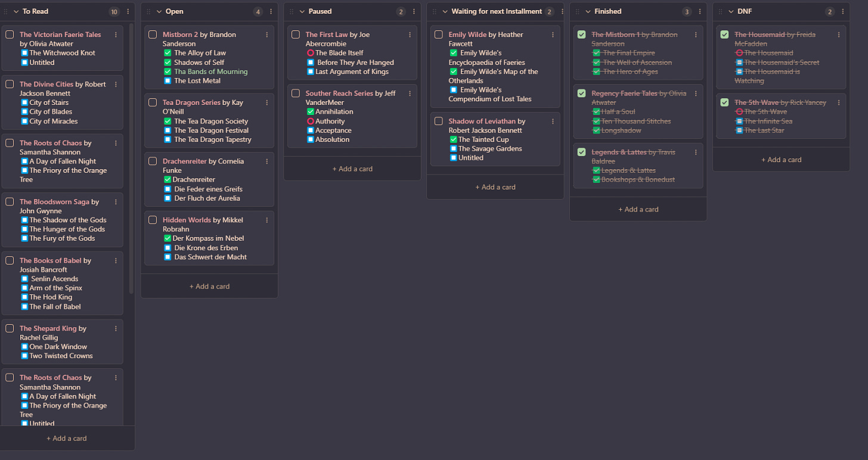Check the Mistborn 2 card checkbox
Image resolution: width=868 pixels, height=460 pixels.
[153, 35]
